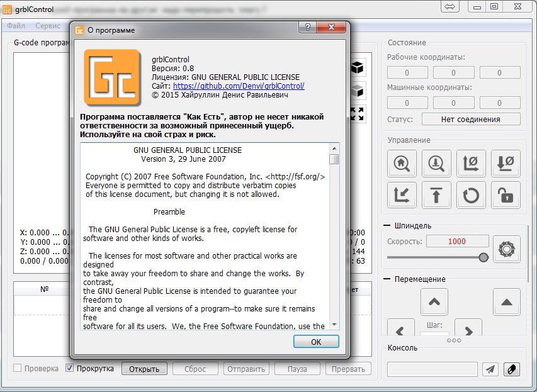The height and width of the screenshot is (392, 537).
Task: Send console command with paper-plane icon
Action: pos(490,369)
